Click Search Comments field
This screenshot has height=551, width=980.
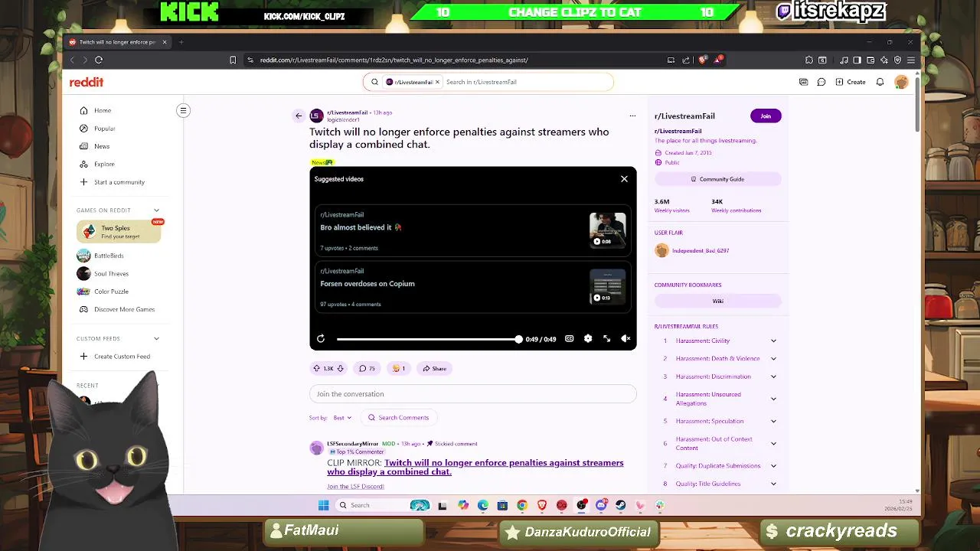point(398,418)
